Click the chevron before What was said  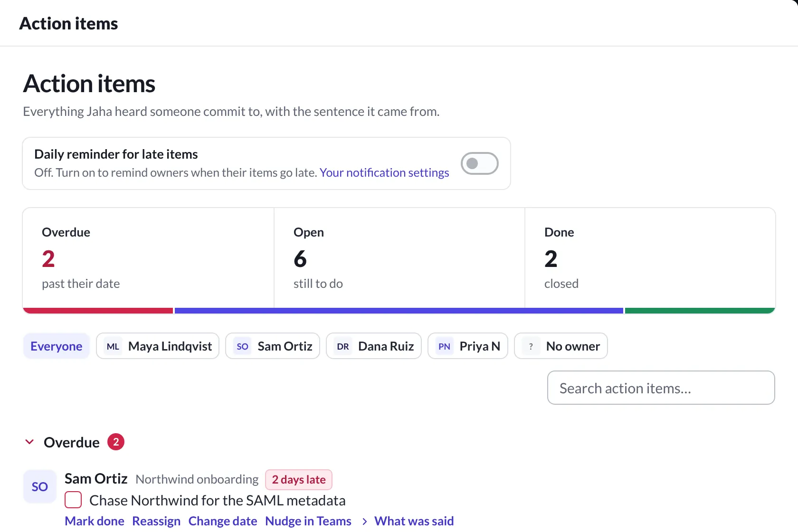364,522
